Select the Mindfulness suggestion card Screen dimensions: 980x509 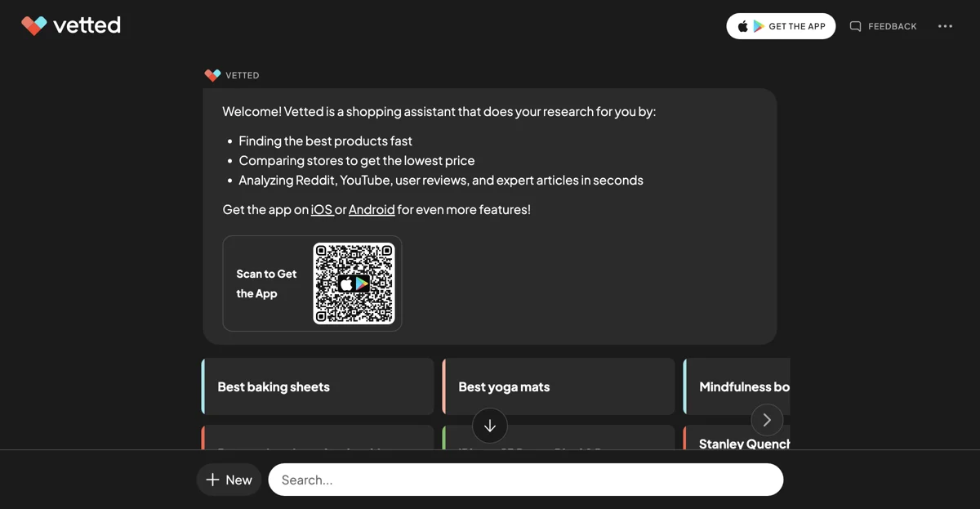point(737,386)
